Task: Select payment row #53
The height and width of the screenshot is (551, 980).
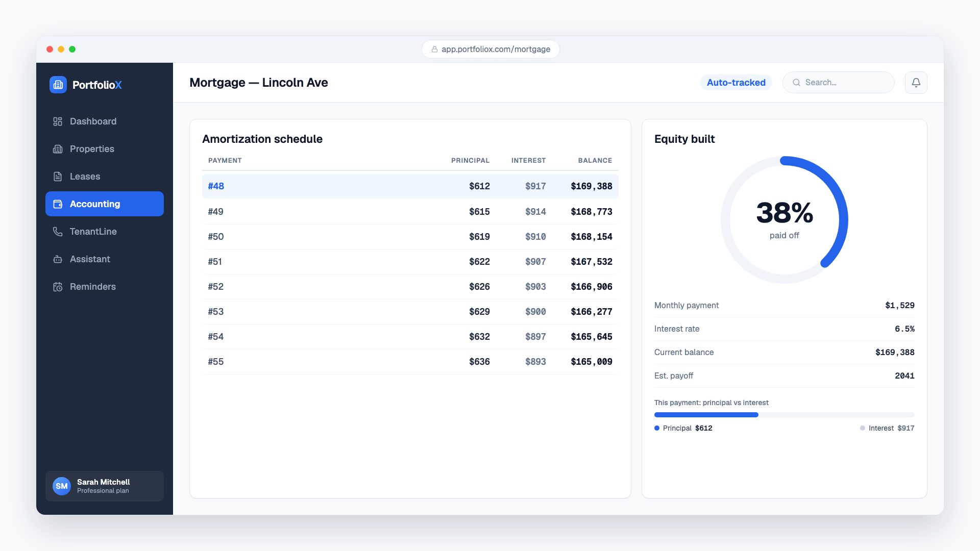Action: pyautogui.click(x=410, y=312)
